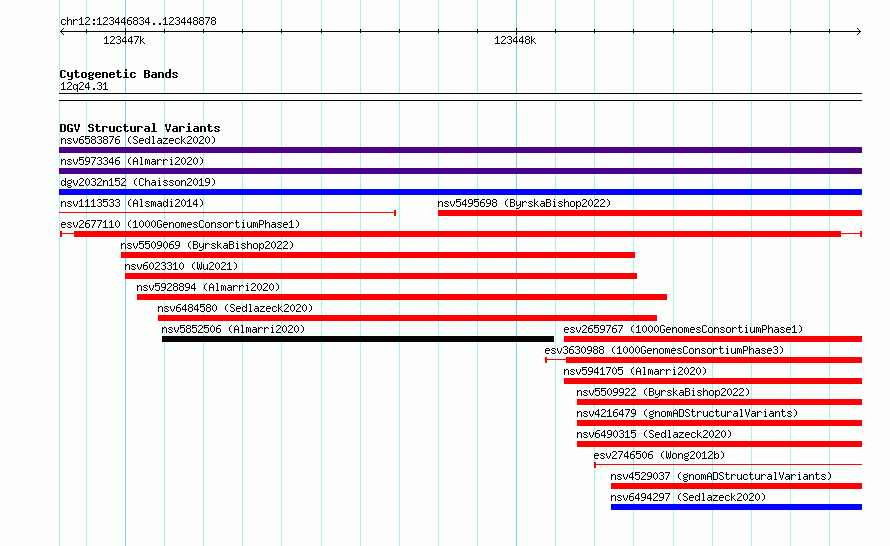Open the nsv5973346 (Almarri2020) label
Screen dimensions: 890x546
pyautogui.click(x=132, y=161)
